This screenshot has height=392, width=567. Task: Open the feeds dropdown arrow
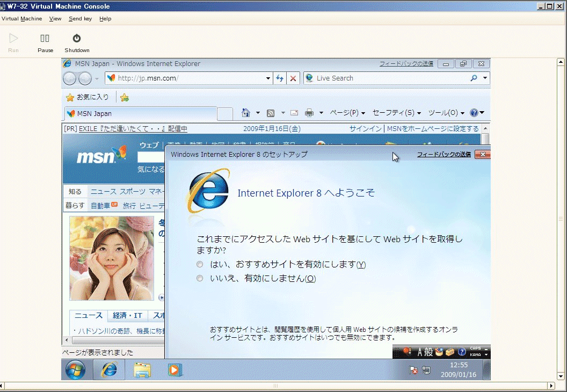tap(283, 113)
